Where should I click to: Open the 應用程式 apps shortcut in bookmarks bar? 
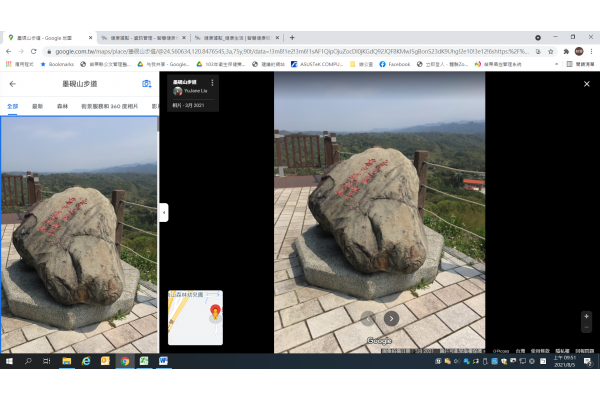[x=20, y=64]
